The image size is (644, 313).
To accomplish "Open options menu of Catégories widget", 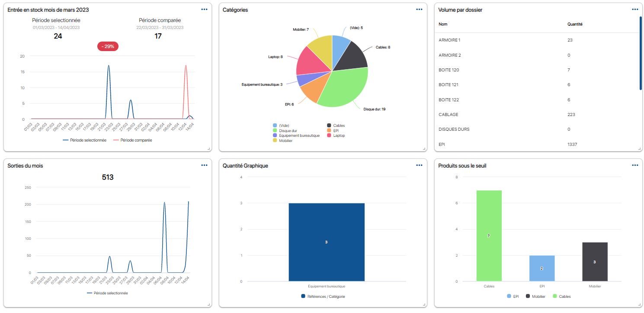I will tap(419, 9).
